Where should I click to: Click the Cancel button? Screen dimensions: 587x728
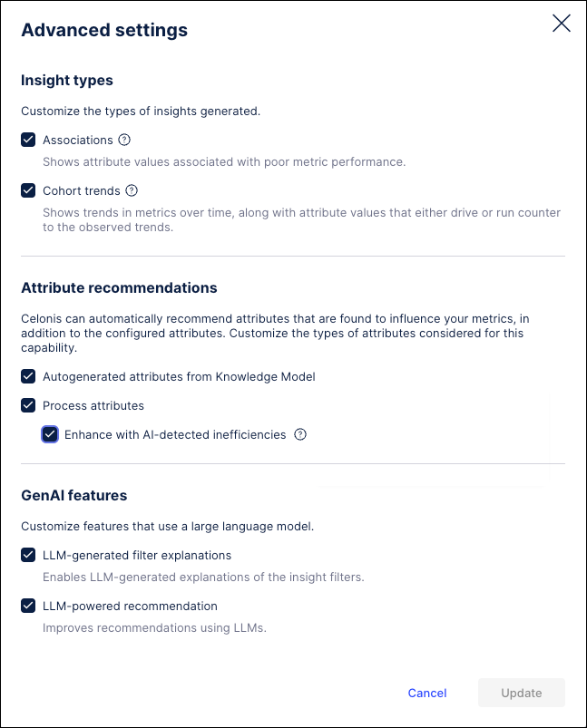click(426, 693)
